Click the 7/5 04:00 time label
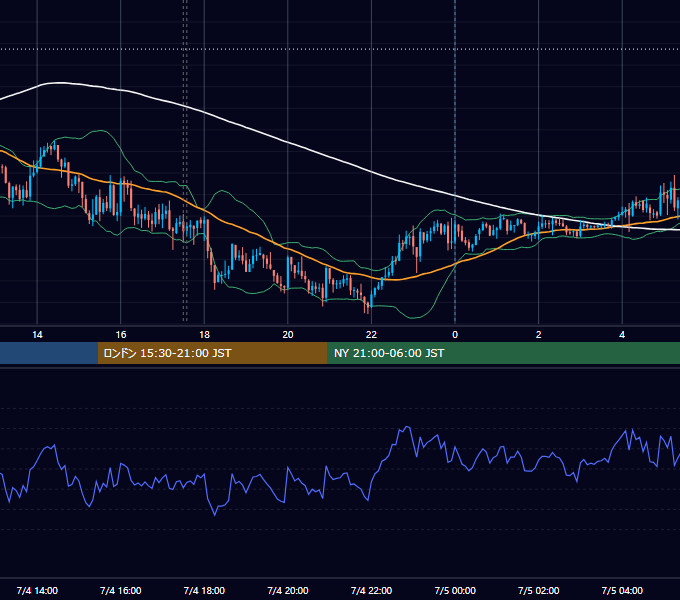Screen dimensions: 680x600 (x=622, y=590)
